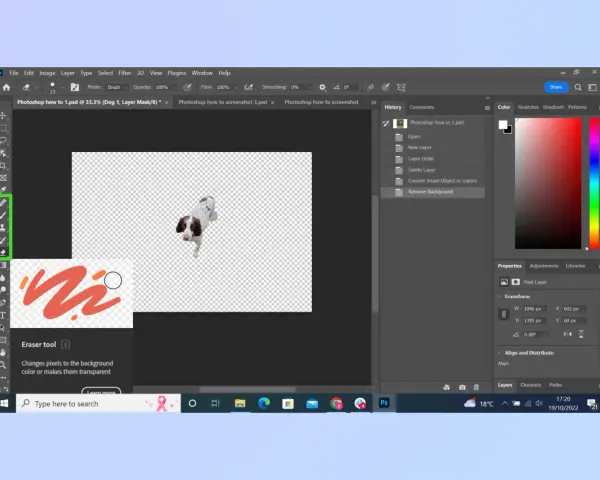Image resolution: width=600 pixels, height=480 pixels.
Task: Click the rainbow hue slider
Action: [x=594, y=183]
